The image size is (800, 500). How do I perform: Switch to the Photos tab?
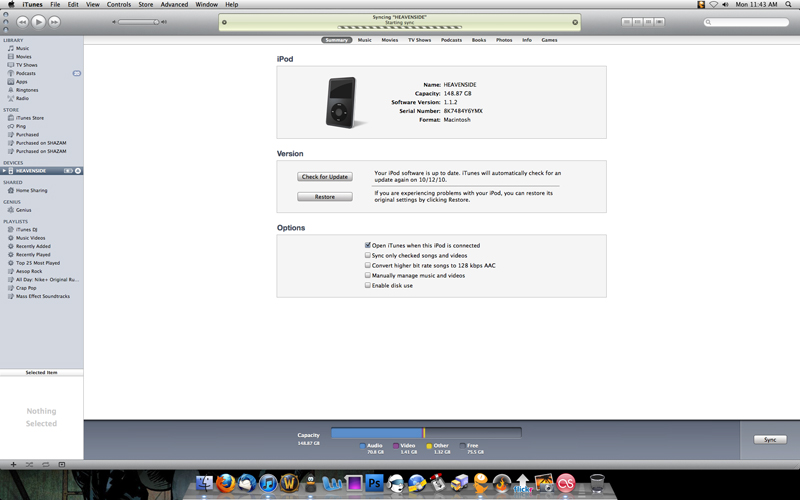(504, 40)
